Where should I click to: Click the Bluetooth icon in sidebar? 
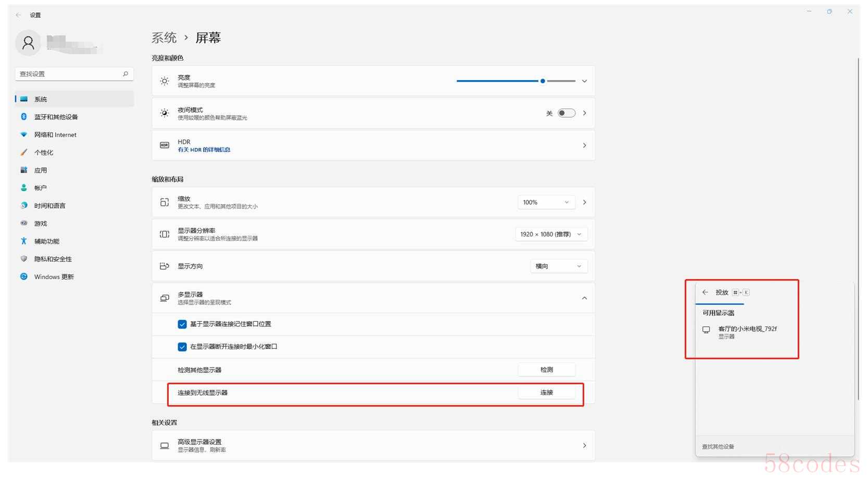coord(24,117)
